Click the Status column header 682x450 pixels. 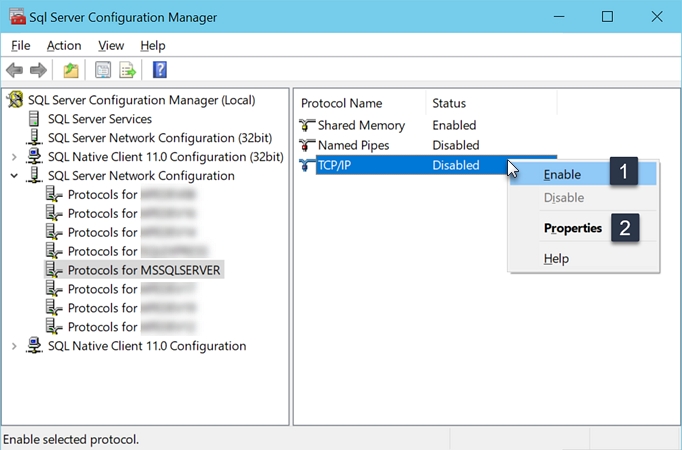coord(448,103)
